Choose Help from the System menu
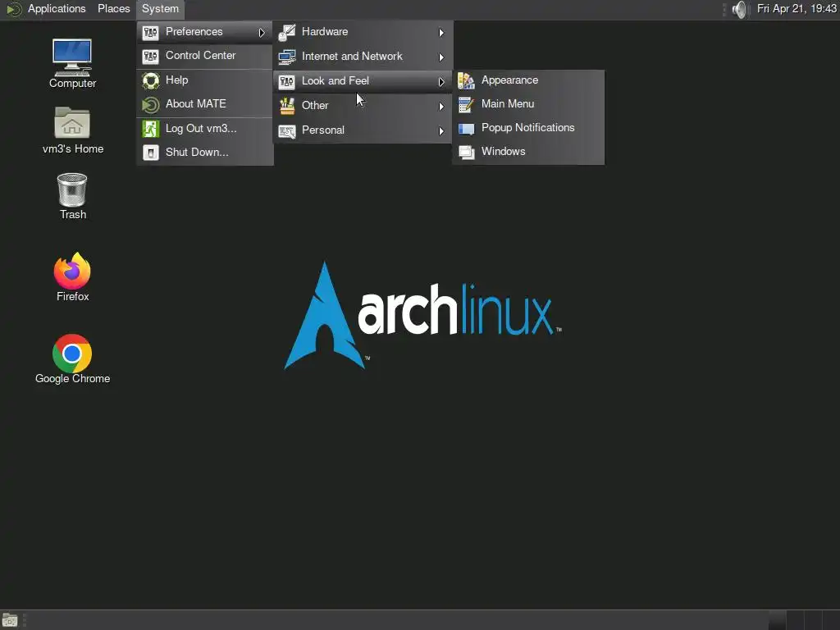The image size is (840, 630). 204,80
